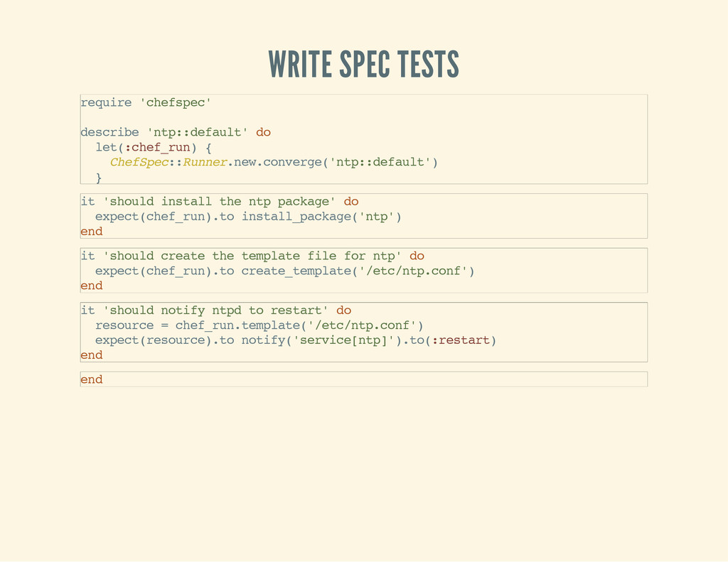Click 'should create the template file' line
The width and height of the screenshot is (728, 562).
[x=252, y=256]
